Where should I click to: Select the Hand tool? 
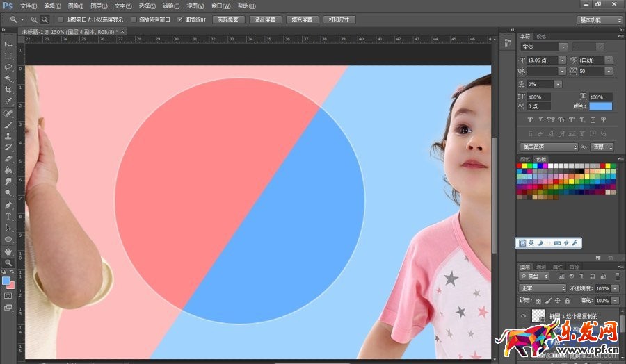(9, 251)
